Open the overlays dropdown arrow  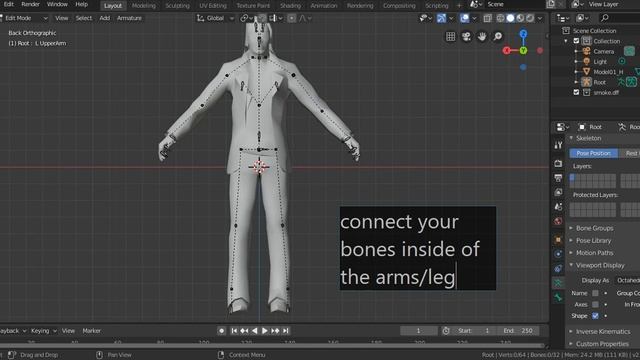tap(474, 18)
